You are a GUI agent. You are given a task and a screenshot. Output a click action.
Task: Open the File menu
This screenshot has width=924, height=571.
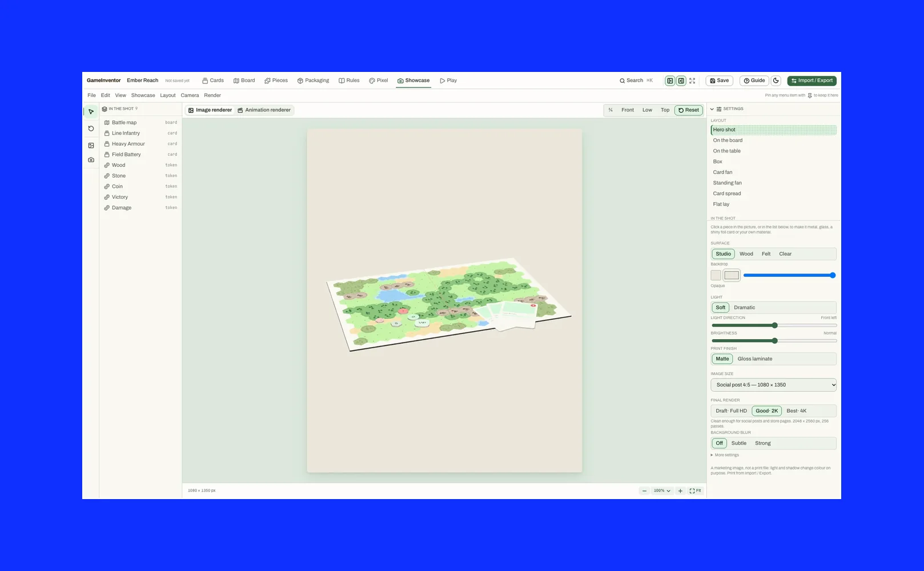[91, 95]
